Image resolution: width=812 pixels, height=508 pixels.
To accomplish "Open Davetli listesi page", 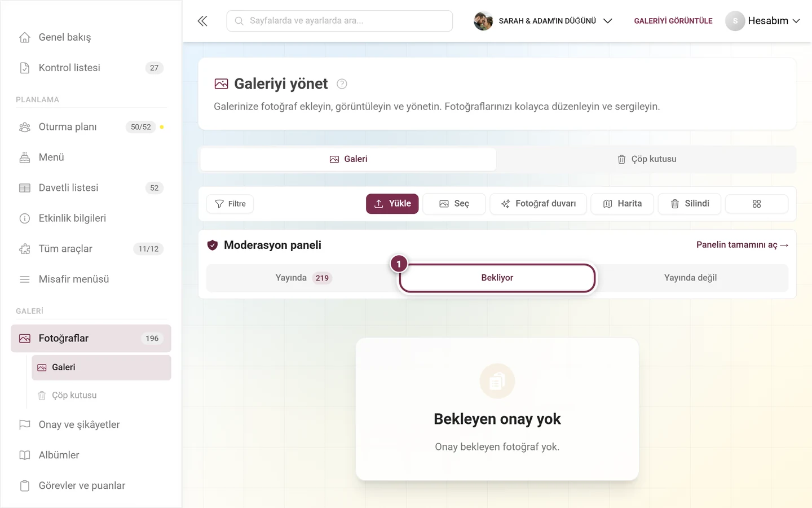I will tap(91, 188).
